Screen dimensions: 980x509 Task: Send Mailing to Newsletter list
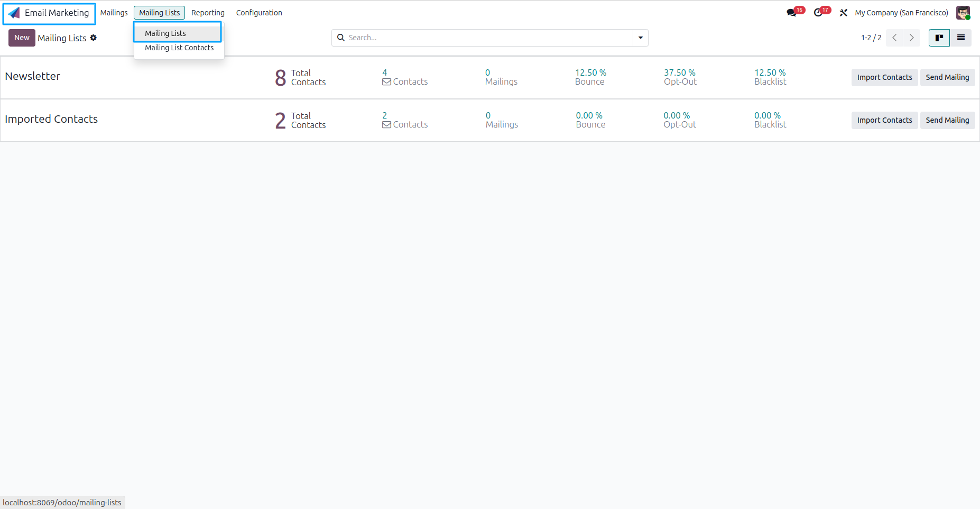[947, 77]
